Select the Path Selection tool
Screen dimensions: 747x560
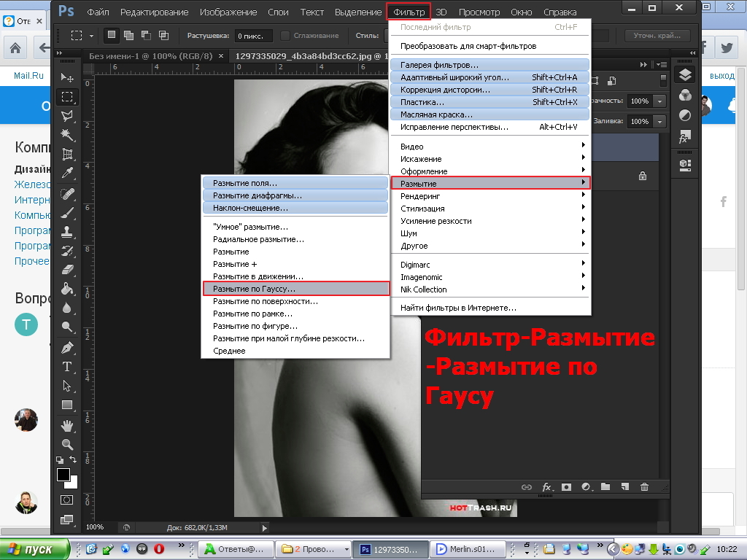click(67, 386)
